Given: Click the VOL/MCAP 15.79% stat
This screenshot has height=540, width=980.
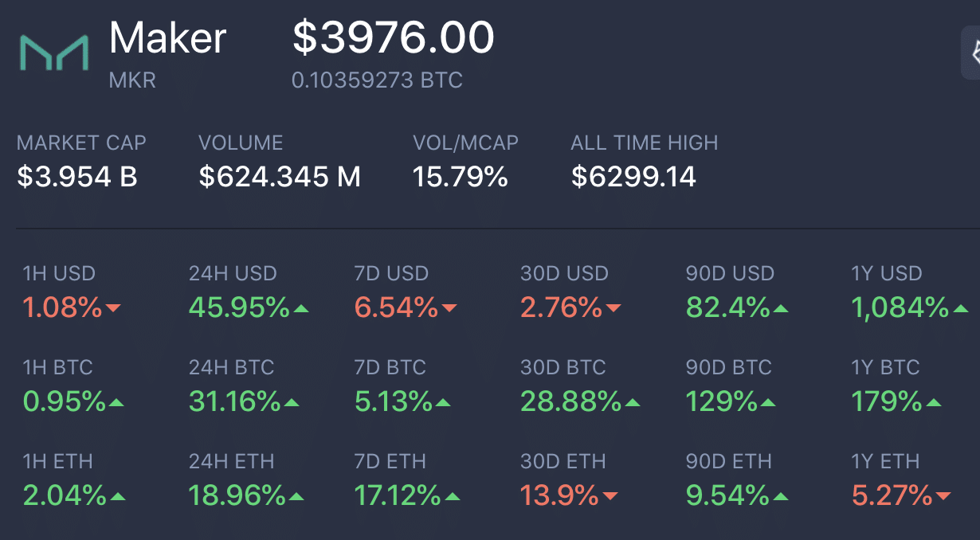Looking at the screenshot, I should click(x=461, y=177).
